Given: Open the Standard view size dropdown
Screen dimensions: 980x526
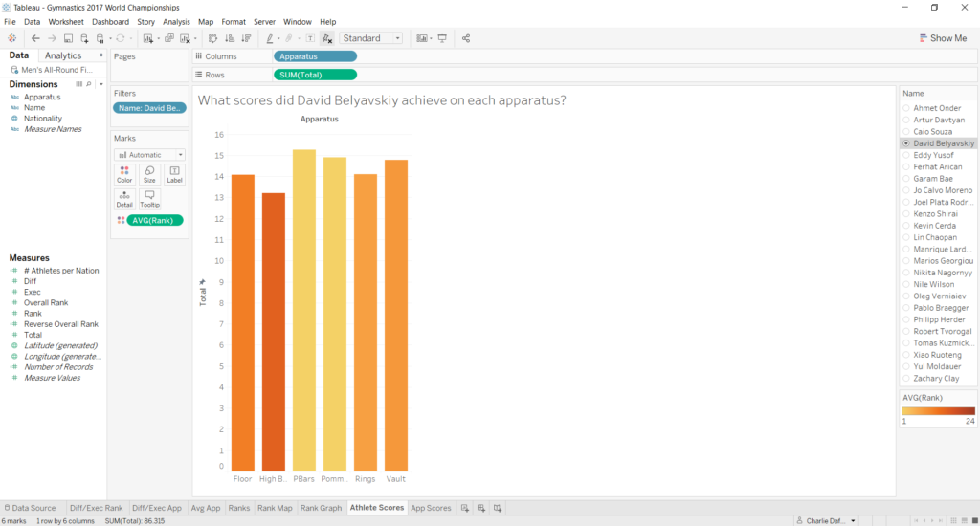Looking at the screenshot, I should 372,38.
